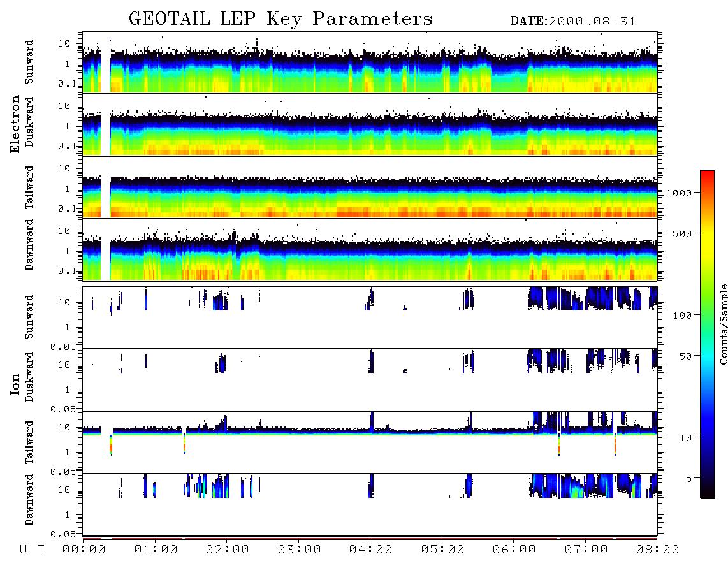Select the Ion Tailward spectrogram panel
The width and height of the screenshot is (728, 561).
[370, 442]
